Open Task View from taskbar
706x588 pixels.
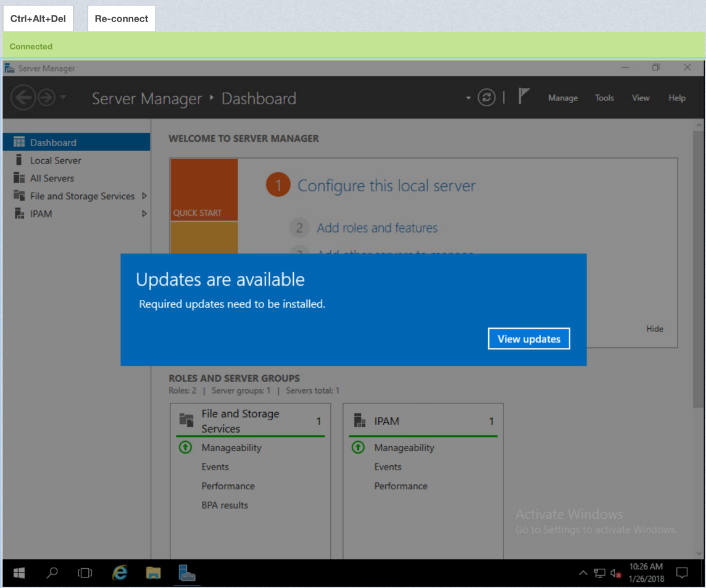click(85, 573)
